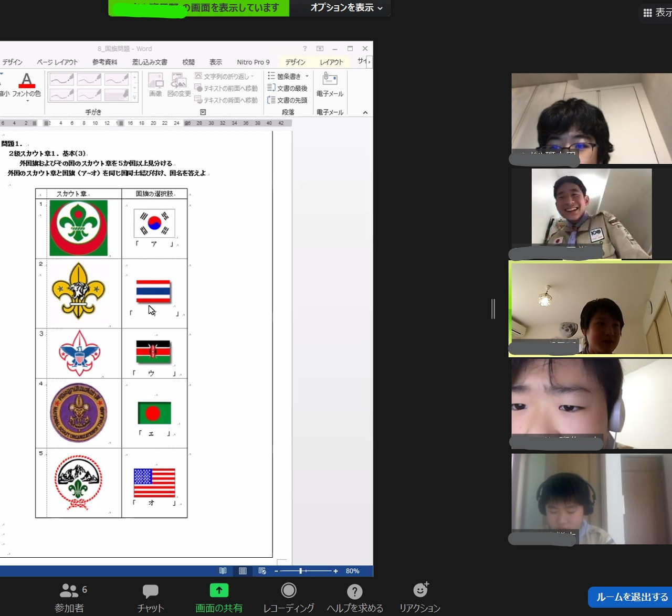
Task: Click the zoom out minus button
Action: pyautogui.click(x=276, y=571)
